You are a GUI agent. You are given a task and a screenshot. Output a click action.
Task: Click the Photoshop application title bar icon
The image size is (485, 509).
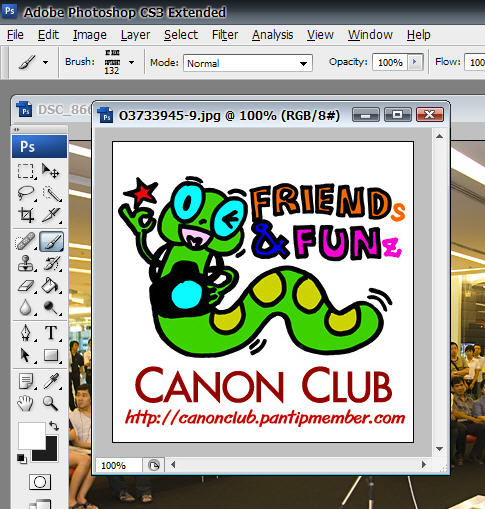coord(9,11)
